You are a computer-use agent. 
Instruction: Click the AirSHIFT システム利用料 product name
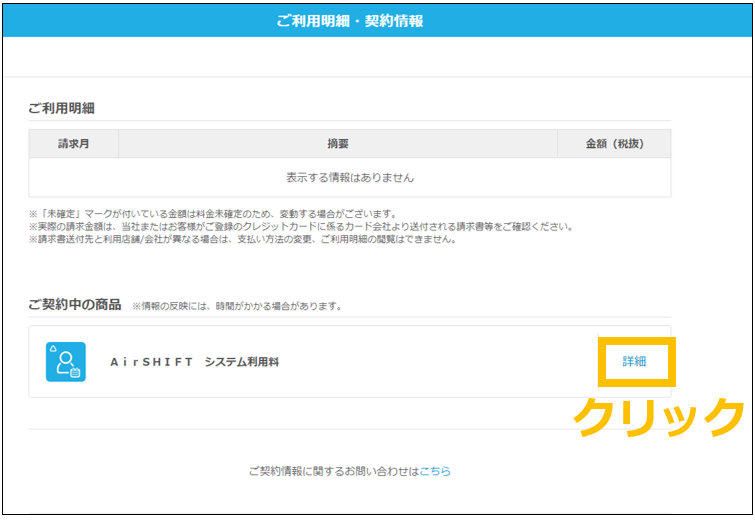click(x=194, y=362)
